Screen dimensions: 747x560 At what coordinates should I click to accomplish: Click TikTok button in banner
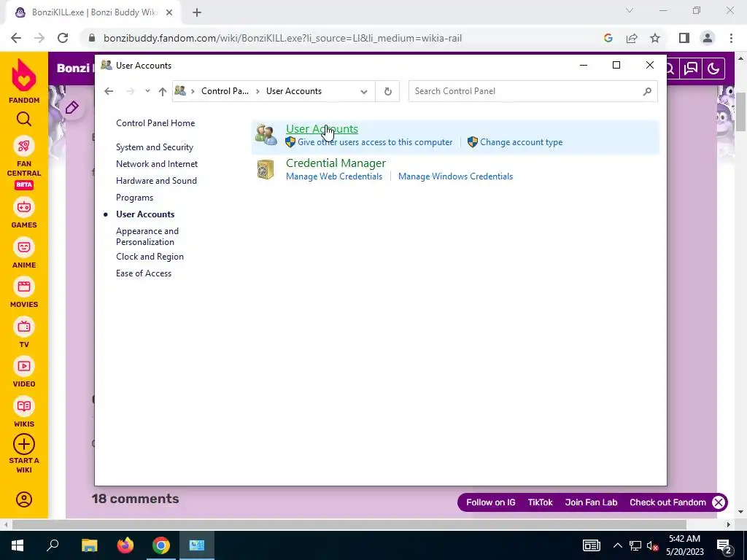point(541,502)
